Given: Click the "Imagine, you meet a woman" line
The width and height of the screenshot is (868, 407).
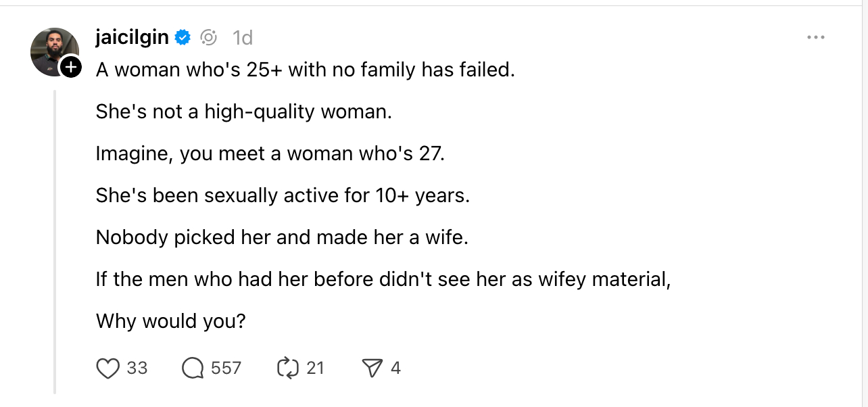Looking at the screenshot, I should click(270, 153).
